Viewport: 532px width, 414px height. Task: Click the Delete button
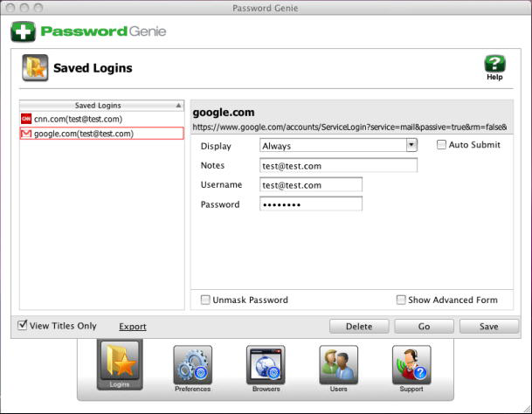359,327
